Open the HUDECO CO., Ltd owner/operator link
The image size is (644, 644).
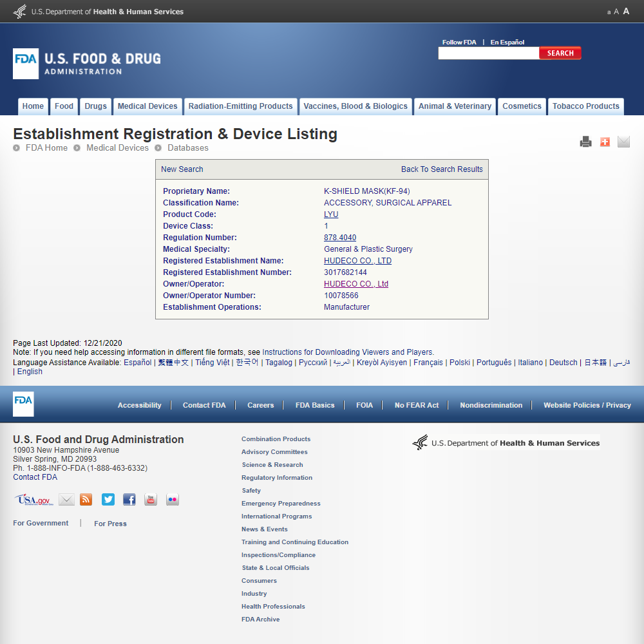[356, 284]
